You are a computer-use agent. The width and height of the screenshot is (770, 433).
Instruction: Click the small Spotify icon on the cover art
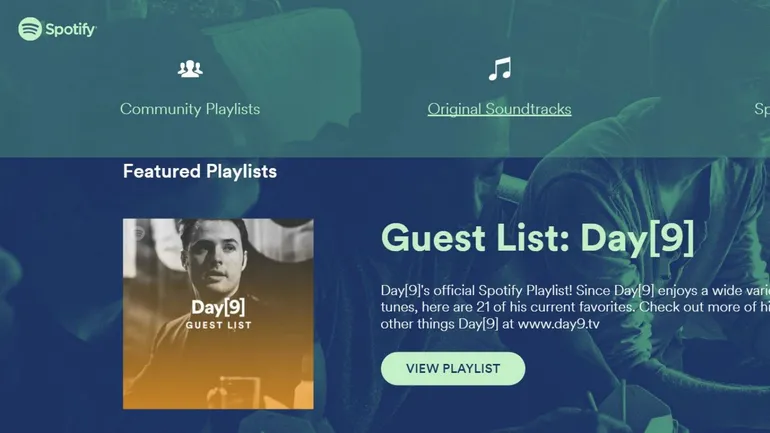[x=139, y=233]
